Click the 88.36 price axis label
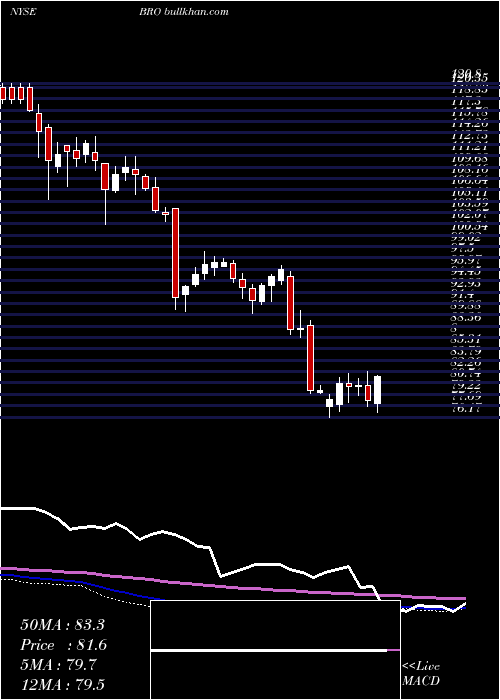Image resolution: width=500 pixels, height=700 pixels. click(x=468, y=317)
